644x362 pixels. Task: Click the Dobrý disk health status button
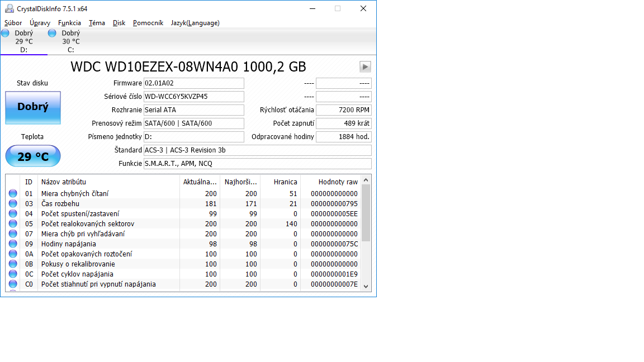tap(33, 107)
